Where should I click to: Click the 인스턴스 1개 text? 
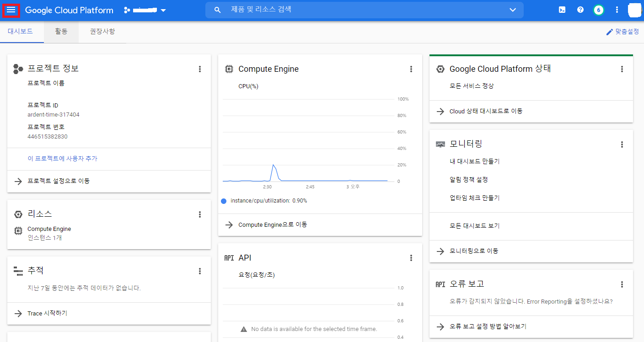point(44,238)
